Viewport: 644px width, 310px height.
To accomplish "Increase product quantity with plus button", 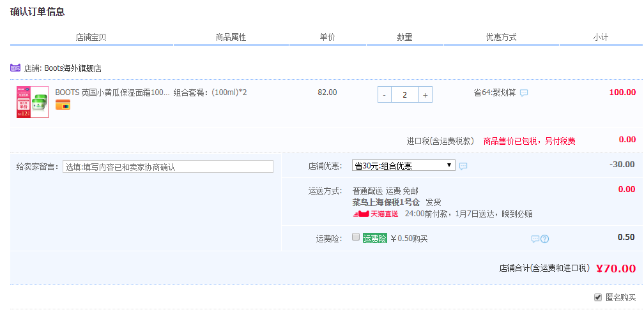I will 425,94.
